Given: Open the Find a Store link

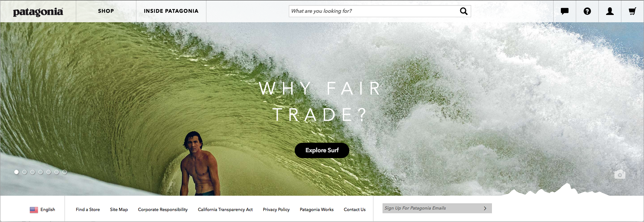Looking at the screenshot, I should [88, 210].
